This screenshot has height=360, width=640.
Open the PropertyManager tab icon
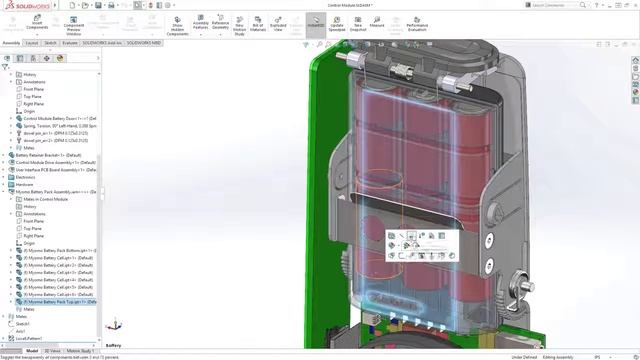point(20,58)
